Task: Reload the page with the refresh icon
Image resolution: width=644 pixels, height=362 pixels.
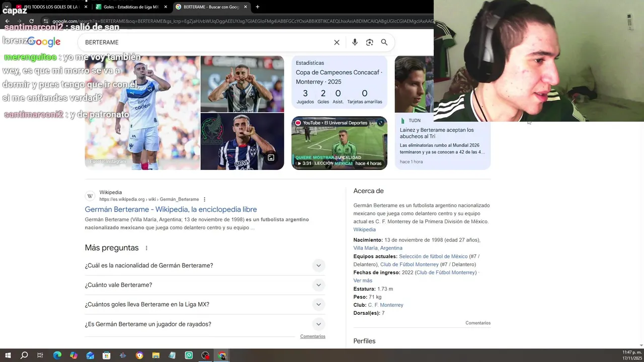Action: (x=31, y=21)
